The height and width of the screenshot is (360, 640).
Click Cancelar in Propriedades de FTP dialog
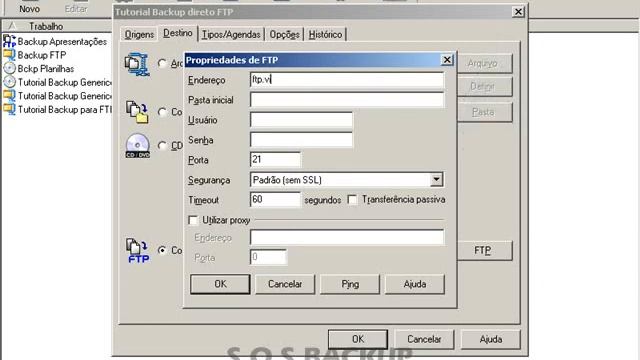(285, 284)
